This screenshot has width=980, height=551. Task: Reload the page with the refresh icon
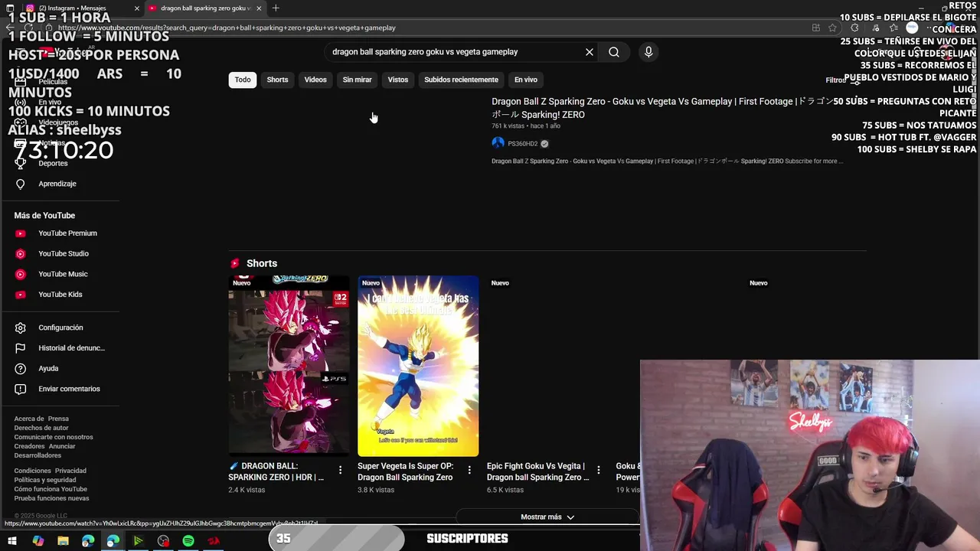(29, 28)
